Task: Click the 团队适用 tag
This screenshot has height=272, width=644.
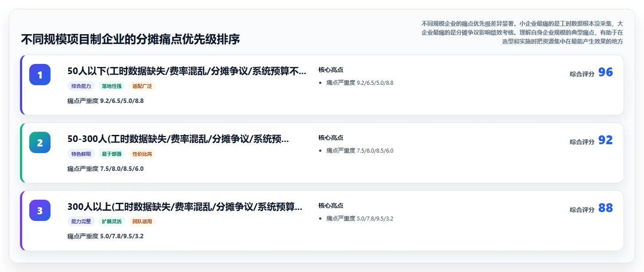Action: coord(142,221)
